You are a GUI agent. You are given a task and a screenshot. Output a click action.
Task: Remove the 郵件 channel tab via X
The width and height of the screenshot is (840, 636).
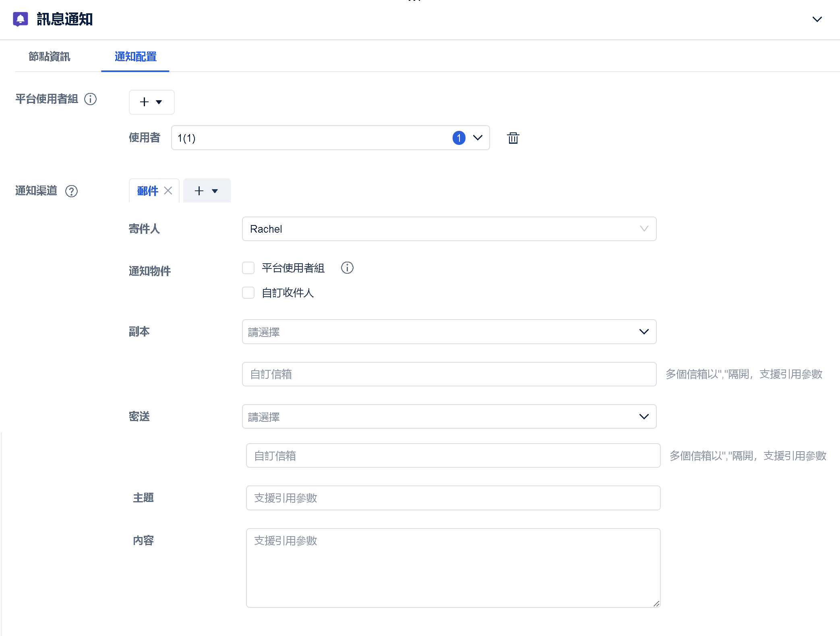point(168,191)
